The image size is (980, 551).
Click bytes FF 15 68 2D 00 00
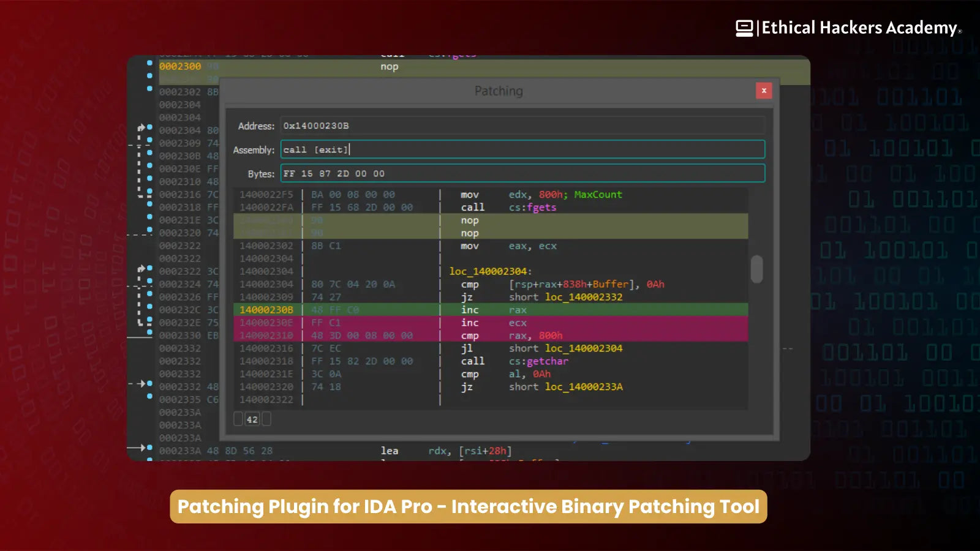point(362,207)
